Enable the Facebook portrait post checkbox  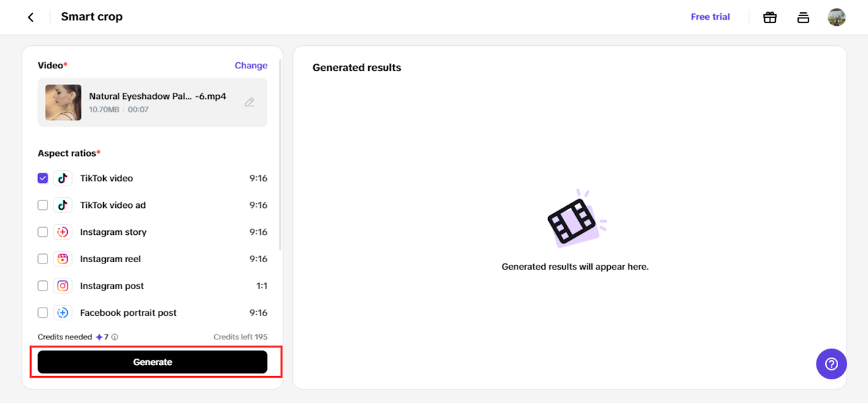[x=43, y=313]
